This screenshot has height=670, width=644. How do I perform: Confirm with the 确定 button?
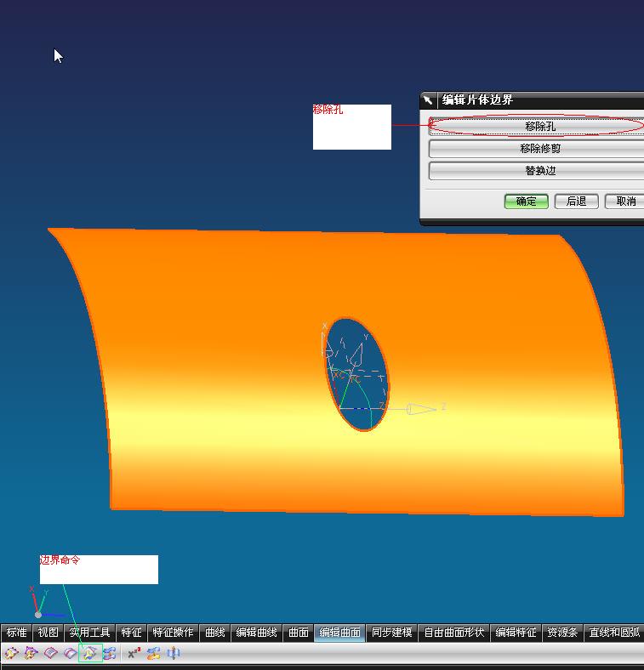526,202
